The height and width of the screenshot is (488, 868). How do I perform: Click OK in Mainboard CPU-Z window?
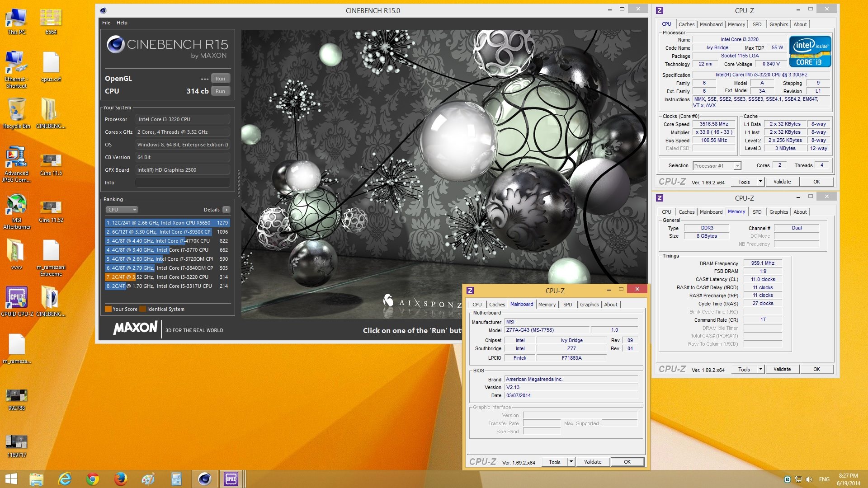pos(627,462)
